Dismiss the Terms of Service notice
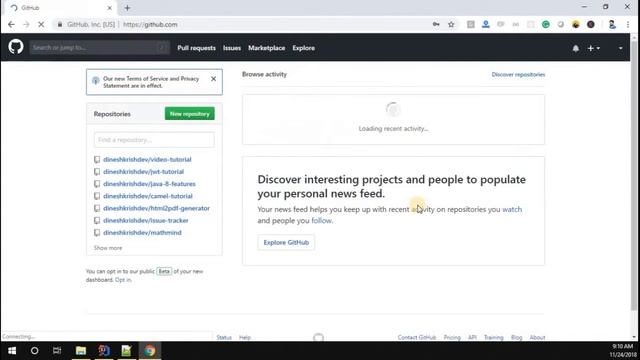The image size is (640, 360). (x=213, y=79)
